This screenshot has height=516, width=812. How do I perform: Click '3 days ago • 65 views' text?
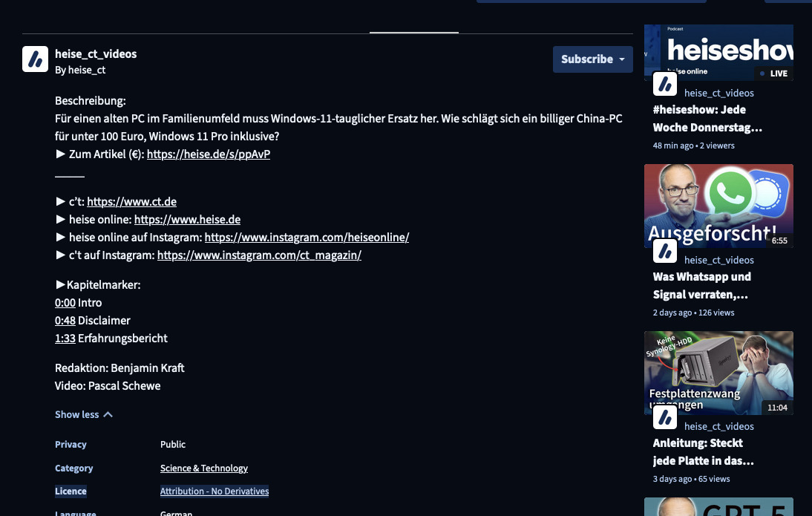coord(691,479)
